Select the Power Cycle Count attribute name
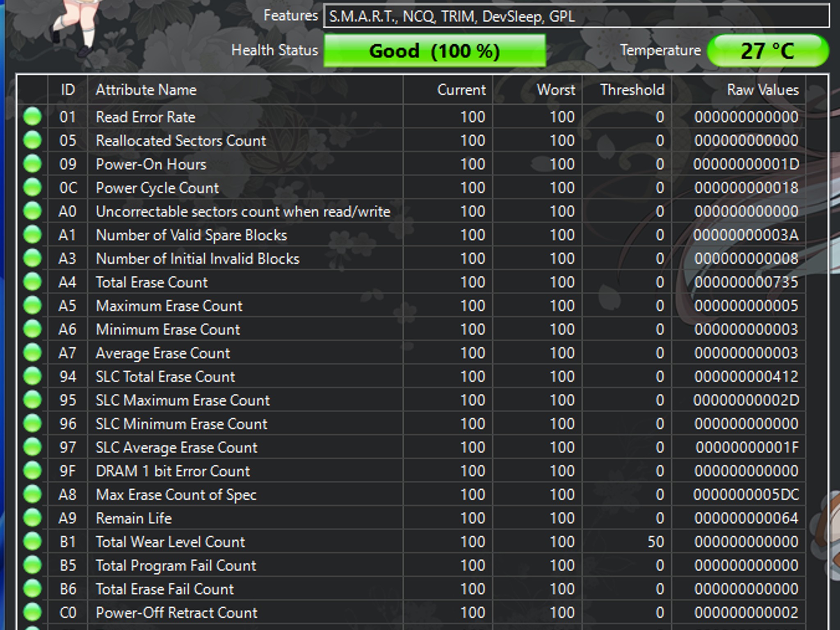 pos(157,188)
